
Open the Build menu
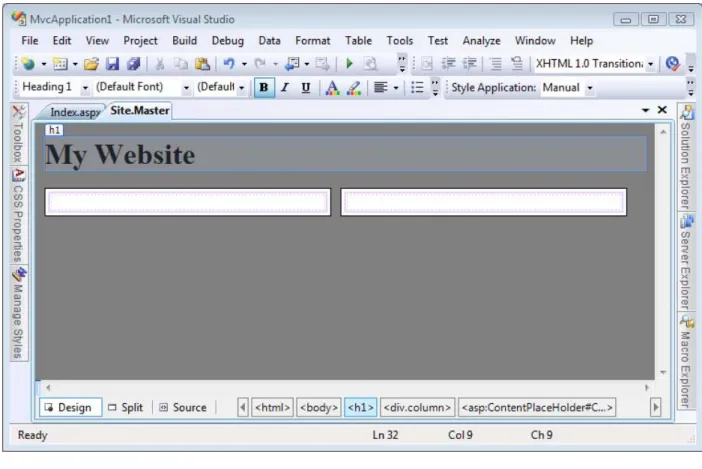click(184, 41)
